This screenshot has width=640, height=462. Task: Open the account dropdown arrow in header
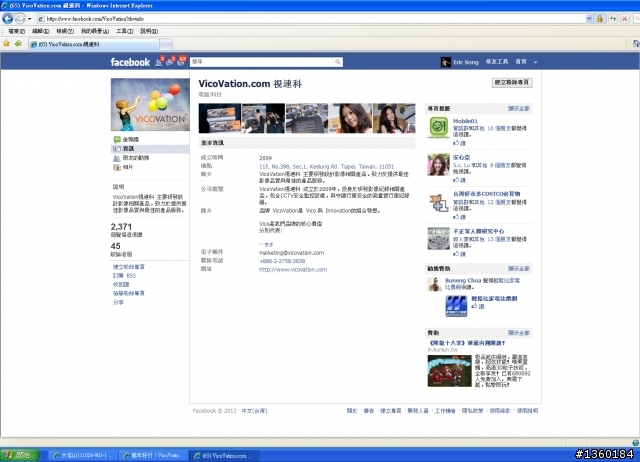tap(536, 62)
